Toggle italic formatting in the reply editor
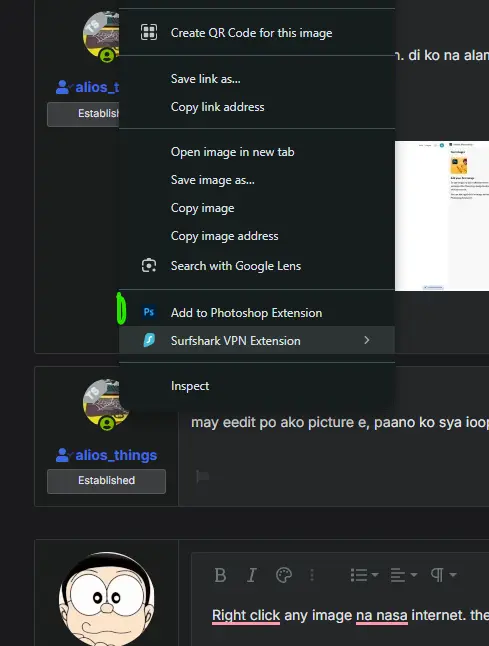The height and width of the screenshot is (646, 489). pyautogui.click(x=251, y=575)
